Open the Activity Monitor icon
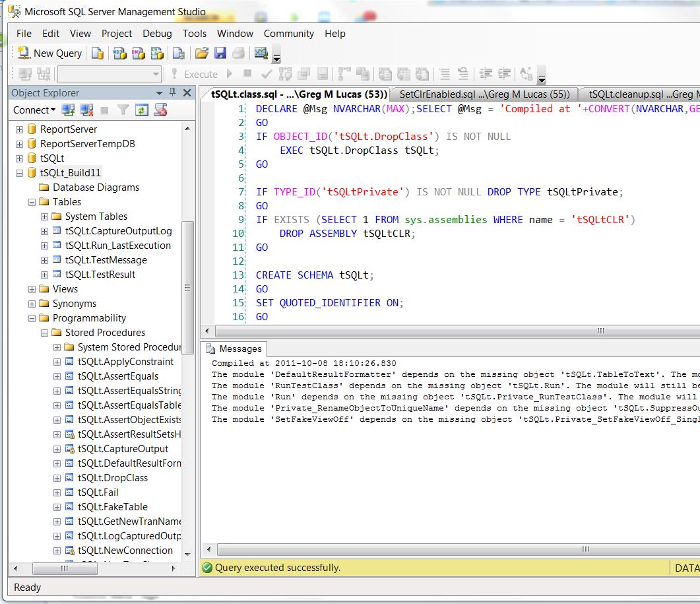The width and height of the screenshot is (700, 604). (x=260, y=53)
